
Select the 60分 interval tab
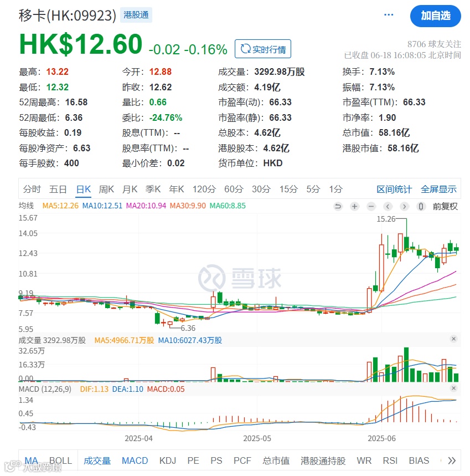pyautogui.click(x=234, y=189)
